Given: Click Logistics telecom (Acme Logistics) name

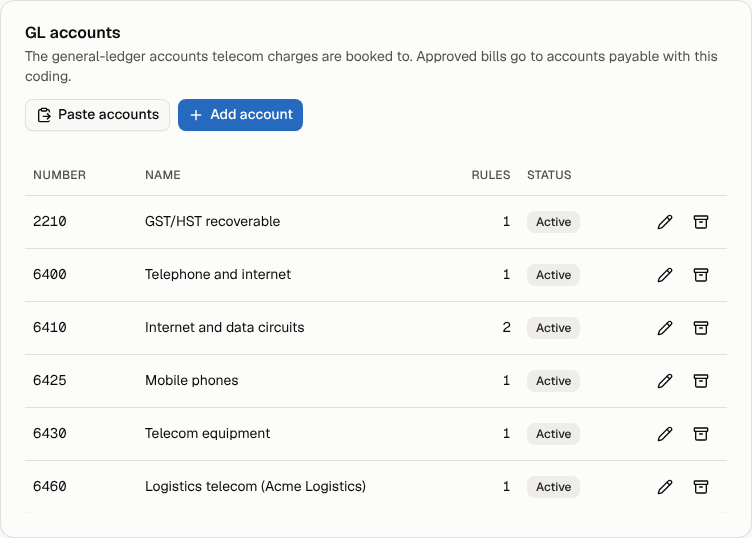Looking at the screenshot, I should point(255,486).
